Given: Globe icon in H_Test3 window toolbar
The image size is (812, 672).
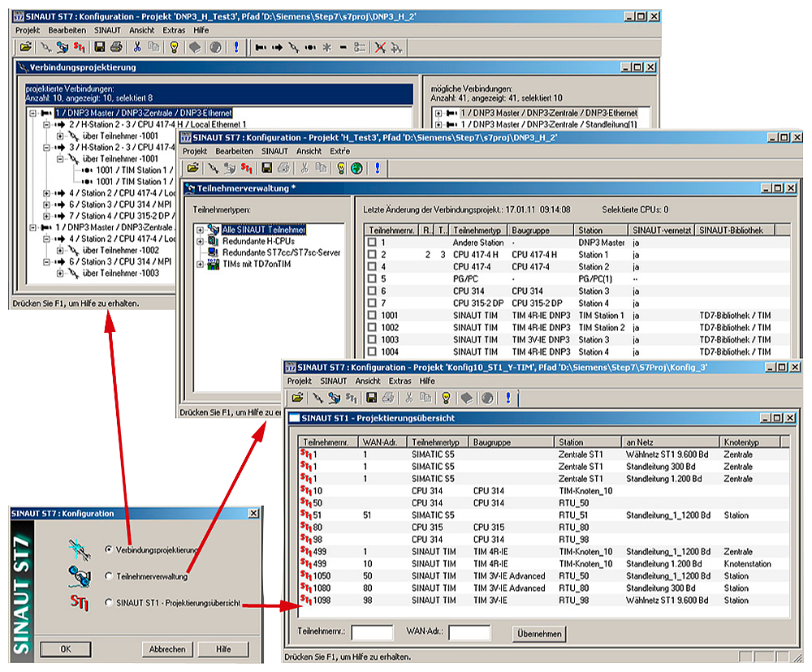Looking at the screenshot, I should tap(356, 168).
